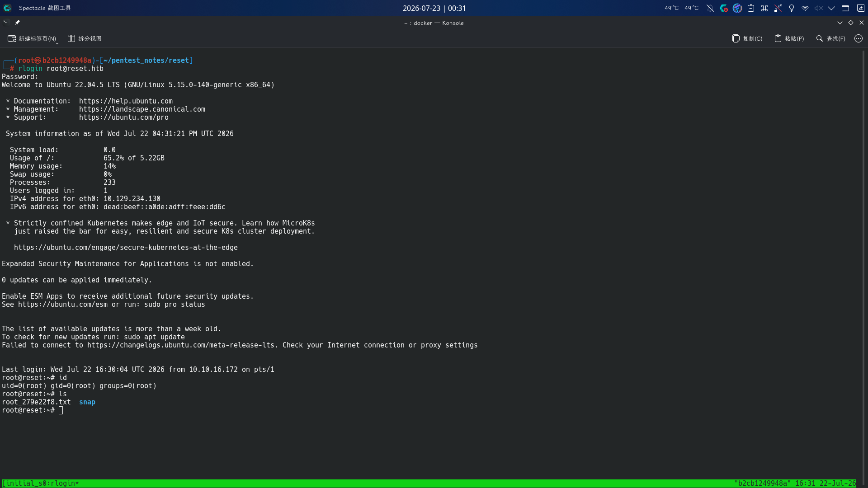868x488 pixels.
Task: Click the '~ : docker — Konsole' window title
Action: point(434,23)
